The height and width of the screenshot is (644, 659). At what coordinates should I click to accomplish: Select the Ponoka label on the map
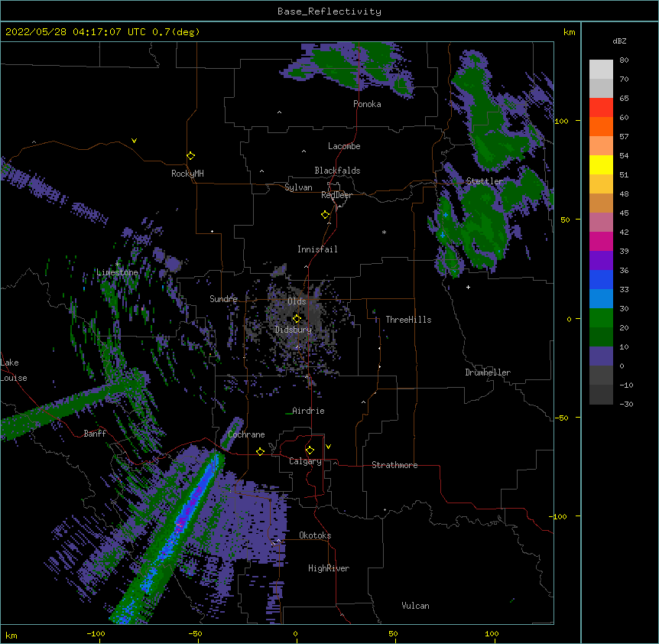pyautogui.click(x=367, y=104)
